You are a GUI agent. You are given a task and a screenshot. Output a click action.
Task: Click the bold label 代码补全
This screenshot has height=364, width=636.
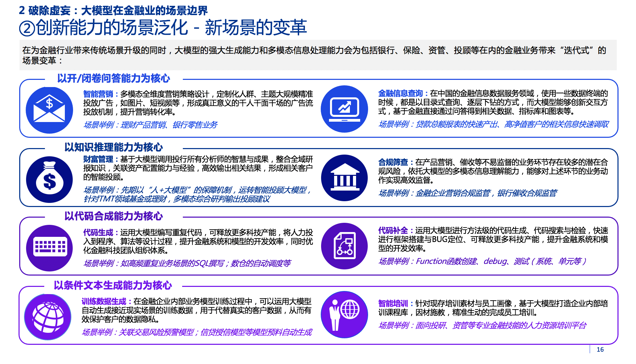coord(393,230)
